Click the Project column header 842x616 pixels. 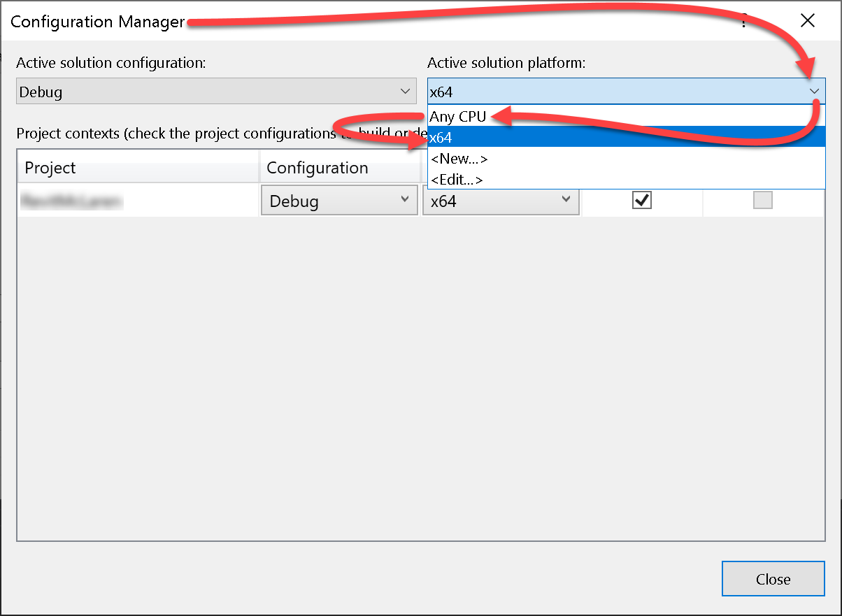click(x=50, y=168)
